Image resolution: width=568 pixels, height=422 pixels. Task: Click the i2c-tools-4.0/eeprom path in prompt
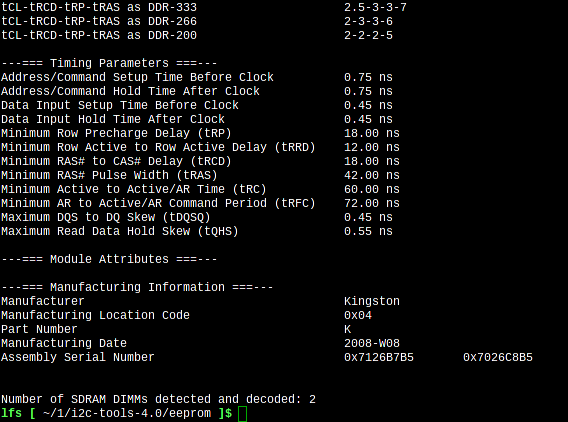click(126, 413)
